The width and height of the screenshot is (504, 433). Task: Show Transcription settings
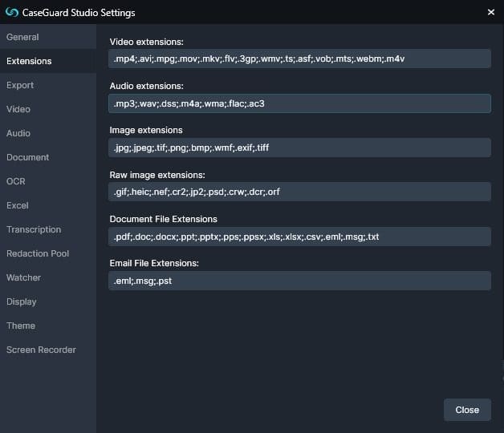pyautogui.click(x=48, y=229)
